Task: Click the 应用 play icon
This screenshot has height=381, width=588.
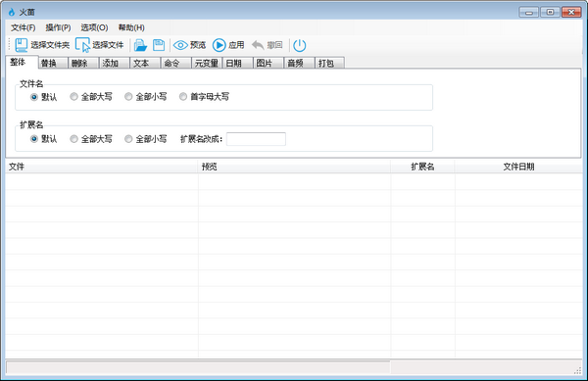Action: tap(219, 45)
